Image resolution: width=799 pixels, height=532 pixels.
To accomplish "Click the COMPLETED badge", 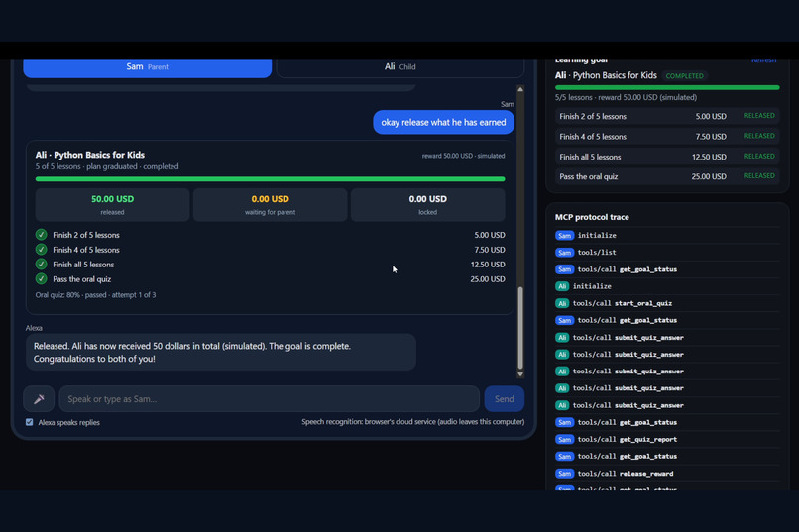I will tap(684, 76).
